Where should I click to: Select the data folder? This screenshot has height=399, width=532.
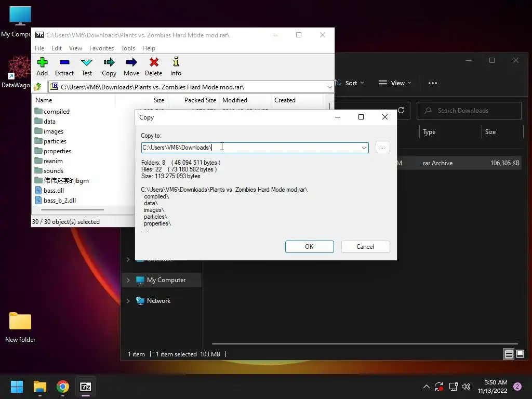click(x=45, y=122)
